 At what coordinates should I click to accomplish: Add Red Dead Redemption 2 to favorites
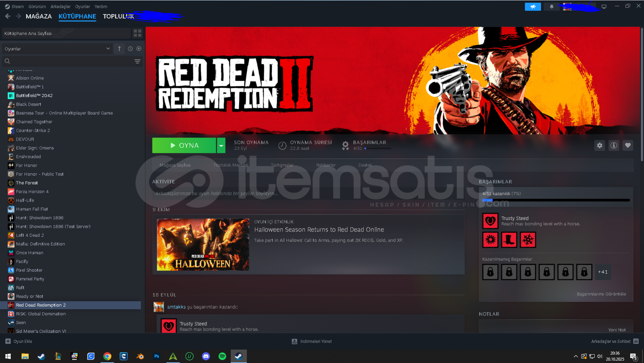click(x=628, y=145)
